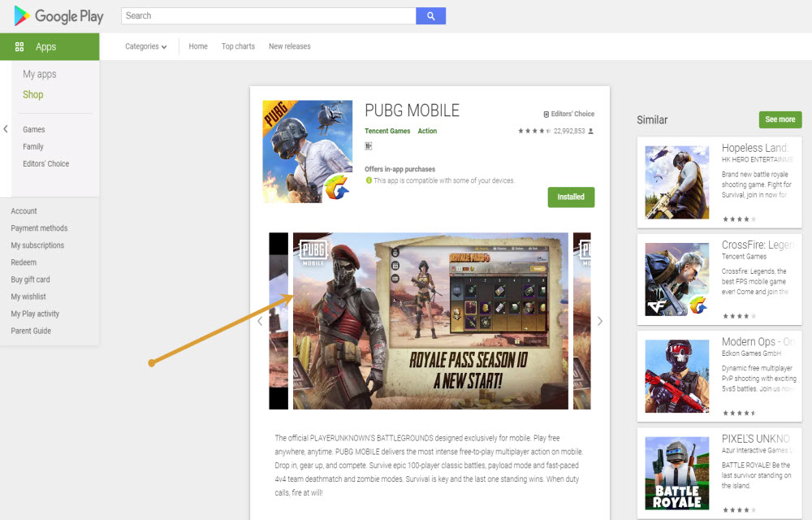Open Hopeless Land app thumbnail

[677, 182]
